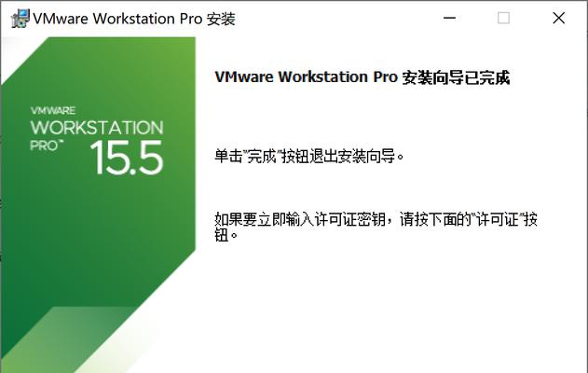The height and width of the screenshot is (373, 588).
Task: Click the VMware installer icon in title bar
Action: 21,18
